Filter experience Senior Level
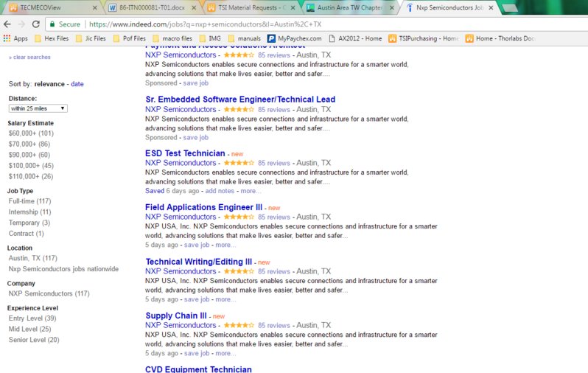Image resolution: width=588 pixels, height=373 pixels. 34,340
